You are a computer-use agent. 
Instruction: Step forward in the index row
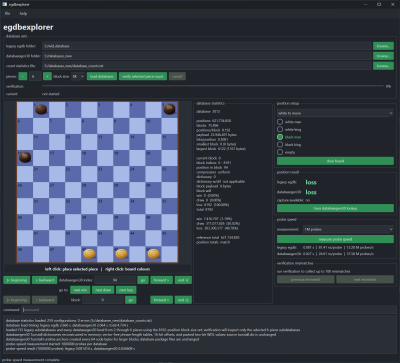pyautogui.click(x=161, y=280)
